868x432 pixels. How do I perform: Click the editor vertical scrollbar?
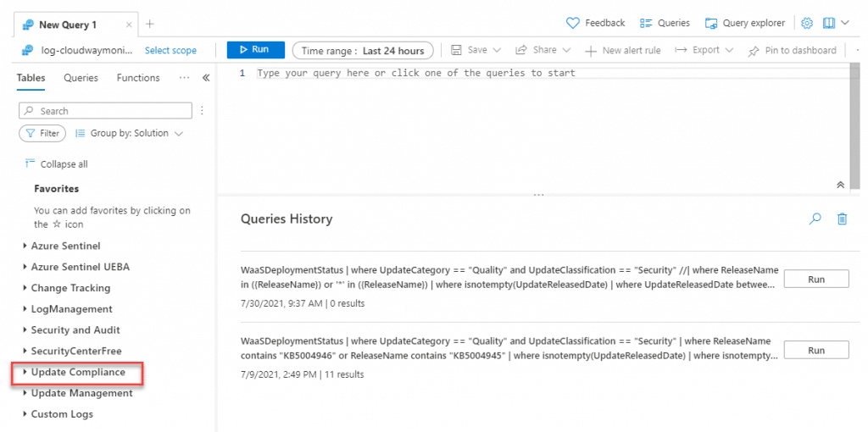(x=856, y=127)
